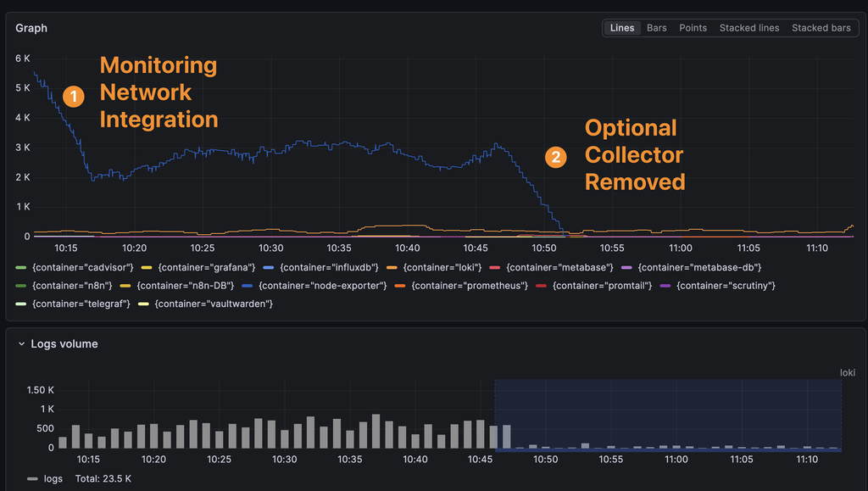Toggle n8n series in legend
This screenshot has height=491, width=868.
(72, 286)
